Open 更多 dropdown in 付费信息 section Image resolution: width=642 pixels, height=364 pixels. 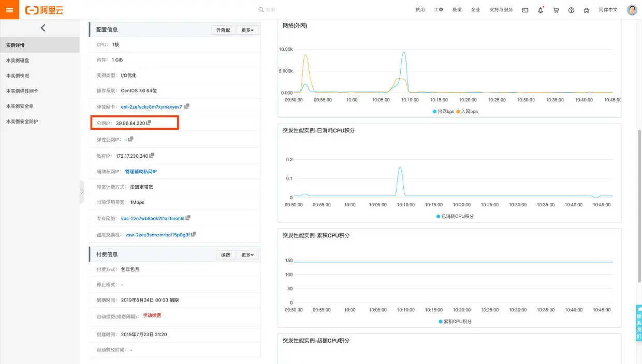(x=246, y=255)
